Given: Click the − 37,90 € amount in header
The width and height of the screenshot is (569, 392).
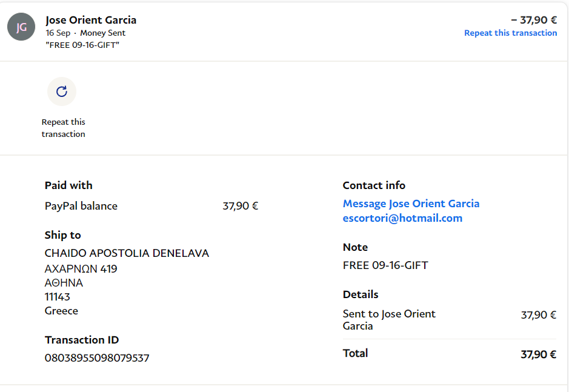Looking at the screenshot, I should pos(534,20).
